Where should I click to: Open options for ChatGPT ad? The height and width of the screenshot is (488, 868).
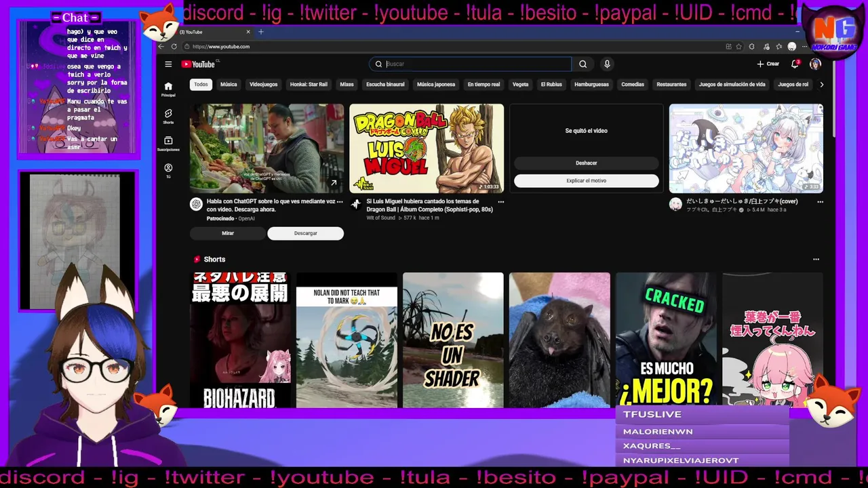click(x=340, y=202)
